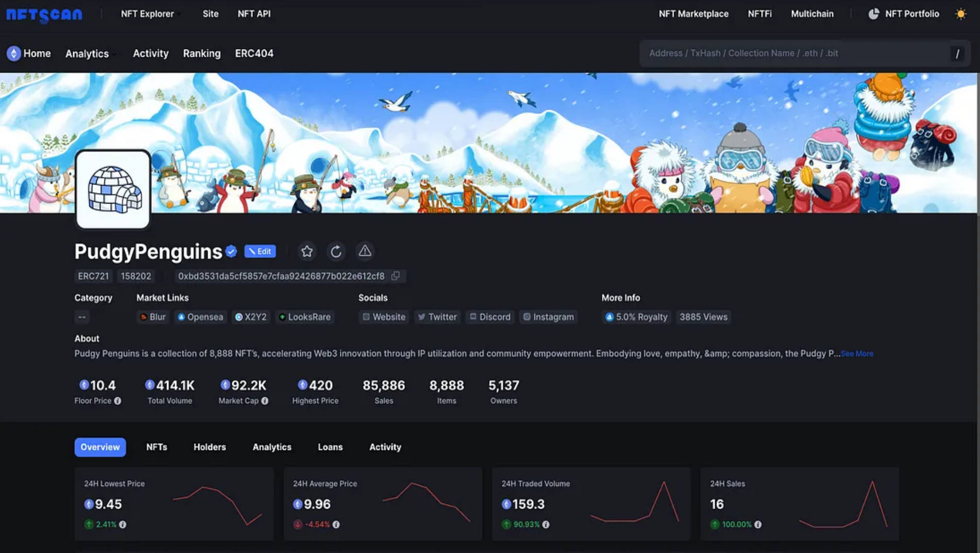Expand the Analytics dropdown in the navigation bar
The width and height of the screenshot is (980, 553).
point(90,54)
